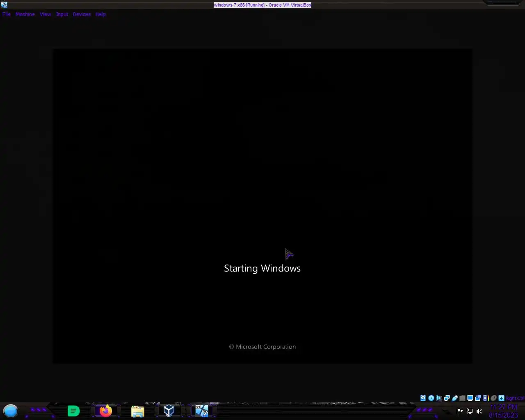Viewport: 525px width, 420px height.
Task: Select the Windows 7 VM taskbar button
Action: [x=201, y=411]
